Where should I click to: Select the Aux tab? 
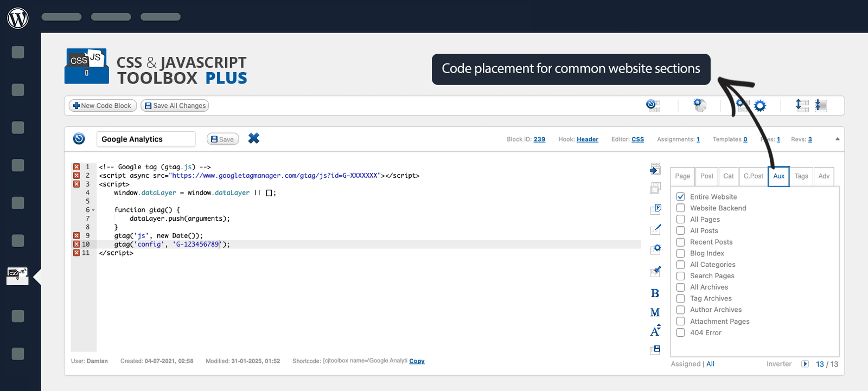click(778, 176)
